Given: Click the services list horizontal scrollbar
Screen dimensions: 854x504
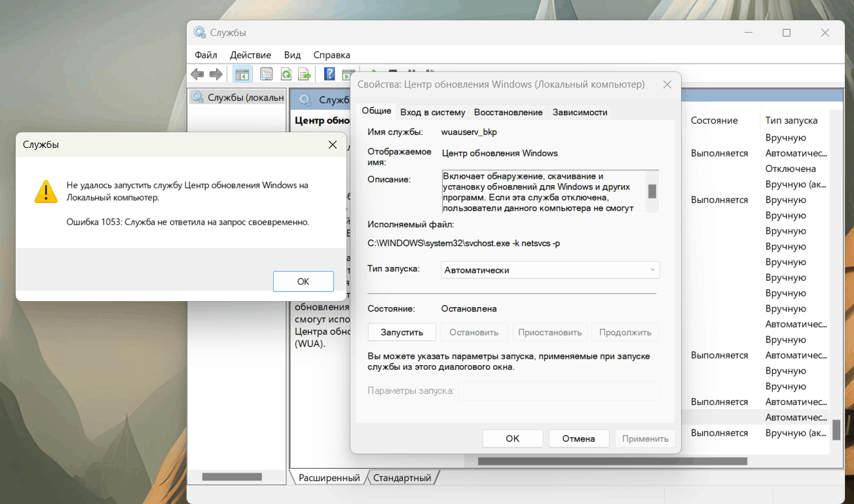Looking at the screenshot, I should [x=612, y=461].
